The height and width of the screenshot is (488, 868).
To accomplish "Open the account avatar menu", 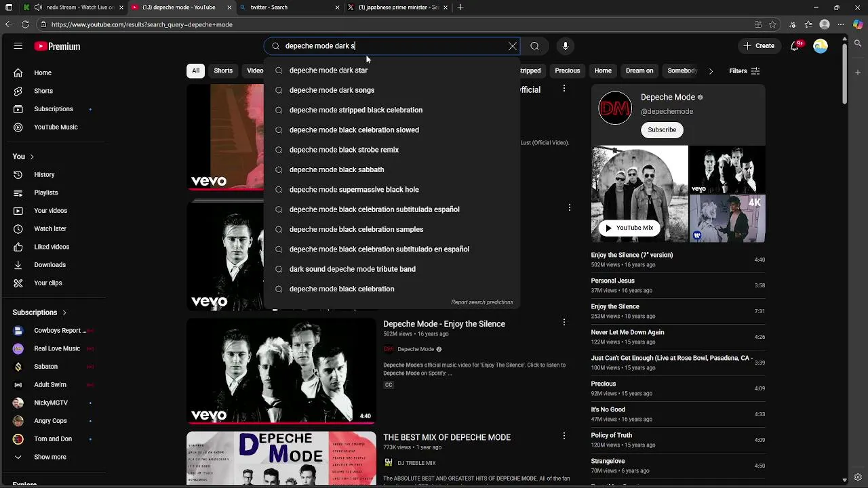I will click(x=821, y=46).
